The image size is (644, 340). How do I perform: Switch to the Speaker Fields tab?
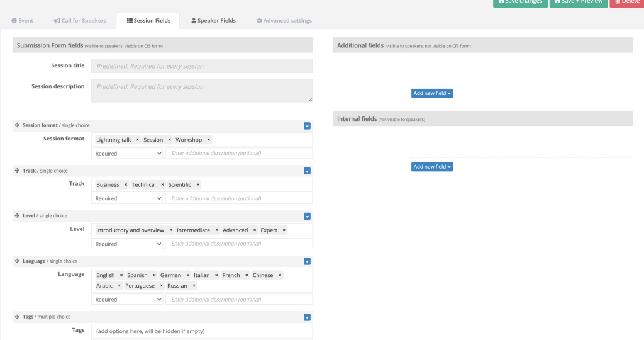(x=213, y=21)
